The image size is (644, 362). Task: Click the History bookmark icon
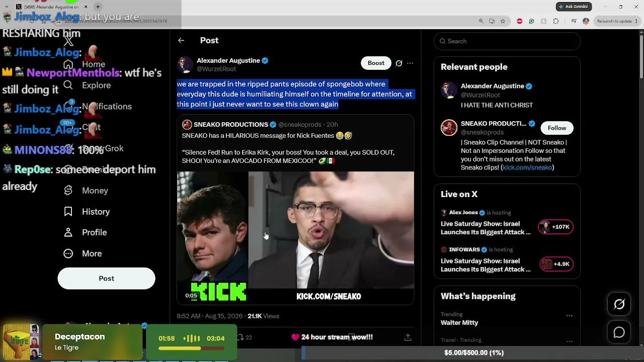coord(68,211)
